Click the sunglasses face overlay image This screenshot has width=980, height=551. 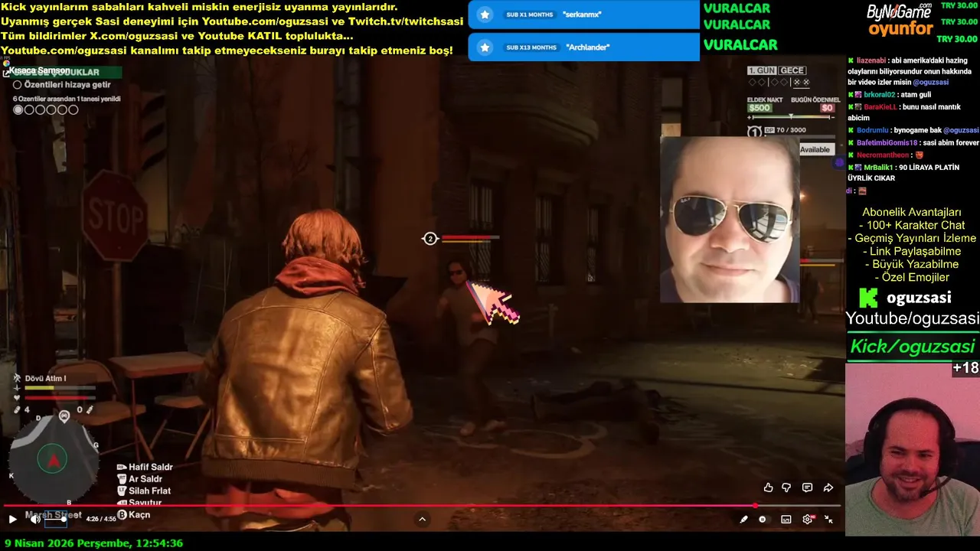click(730, 220)
